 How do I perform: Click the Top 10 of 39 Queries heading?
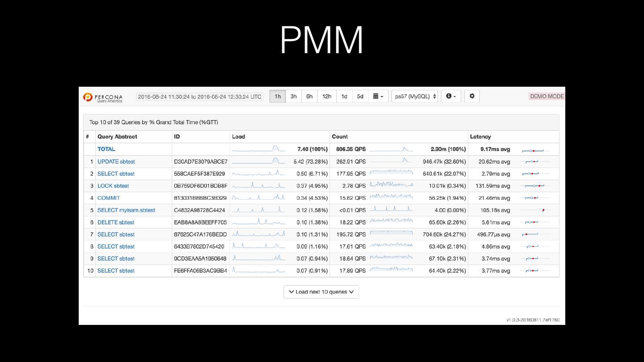pyautogui.click(x=153, y=122)
